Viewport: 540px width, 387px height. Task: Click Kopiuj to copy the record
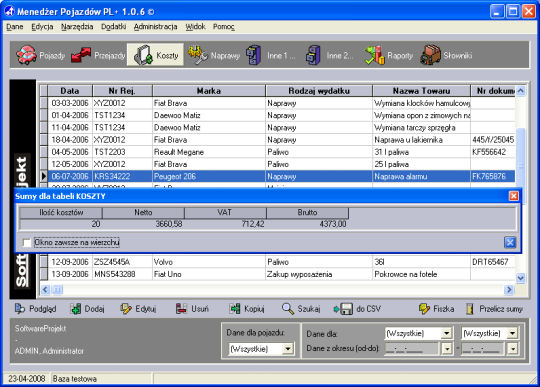(x=247, y=309)
